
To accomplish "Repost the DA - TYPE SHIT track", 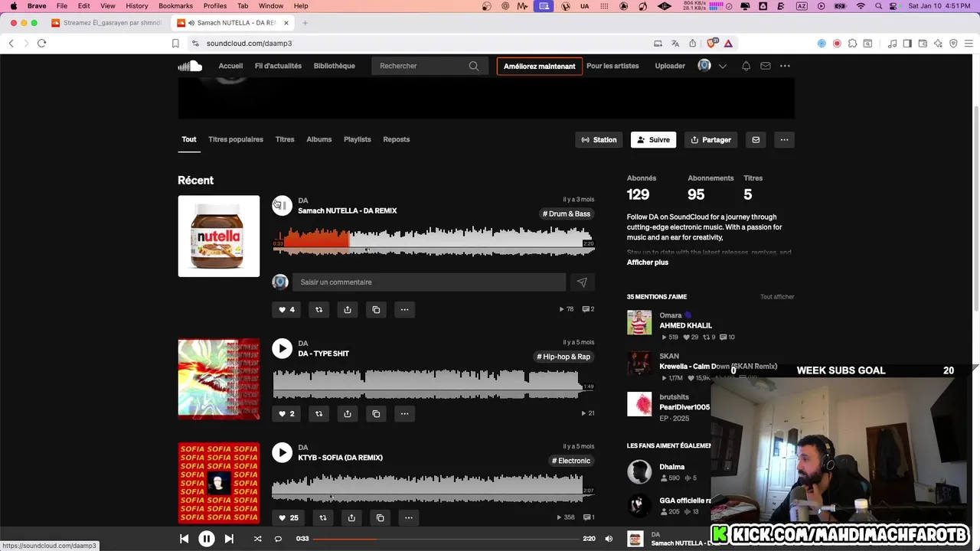I will tap(318, 413).
